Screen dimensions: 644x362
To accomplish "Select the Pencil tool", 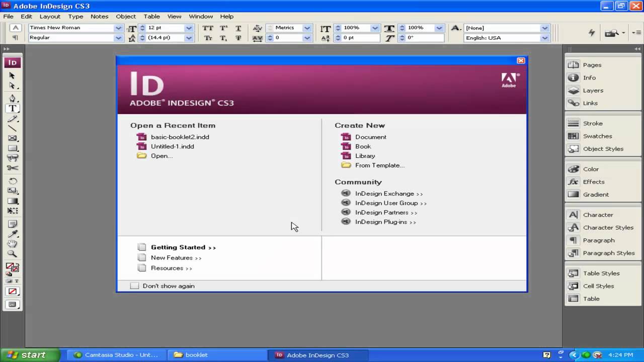I will tap(13, 119).
